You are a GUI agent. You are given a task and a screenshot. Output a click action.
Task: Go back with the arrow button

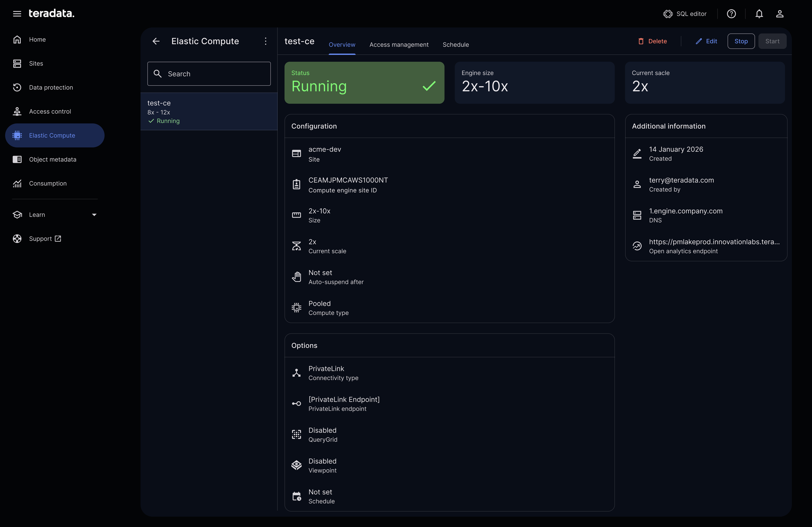[156, 41]
